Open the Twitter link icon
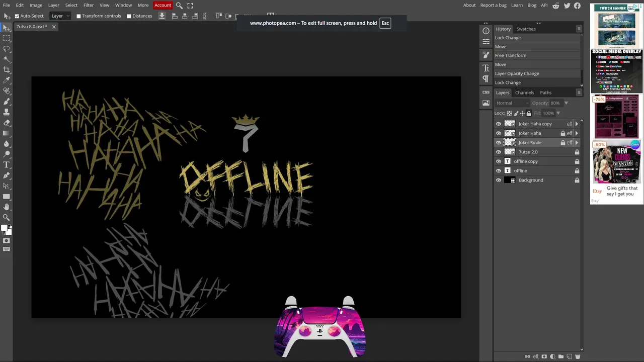This screenshot has height=362, width=644. click(567, 6)
